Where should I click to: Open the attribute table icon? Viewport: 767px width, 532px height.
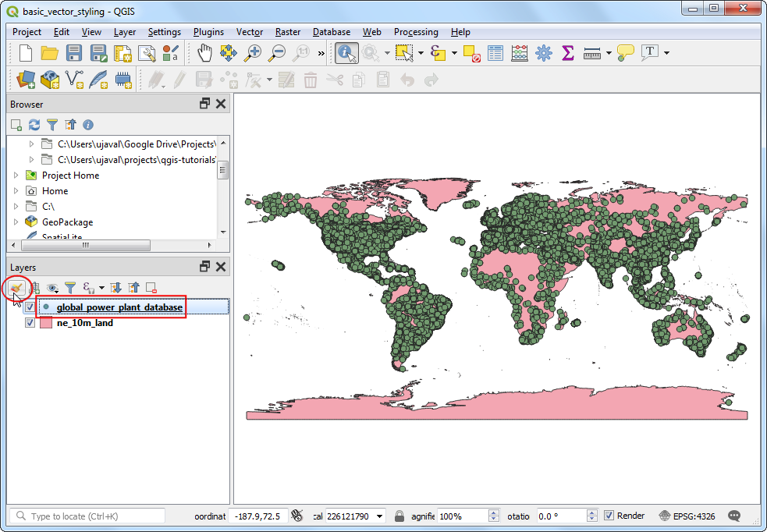click(x=495, y=53)
